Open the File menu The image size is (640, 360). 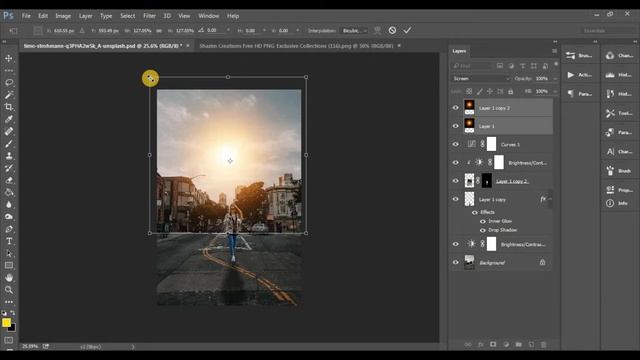point(26,16)
